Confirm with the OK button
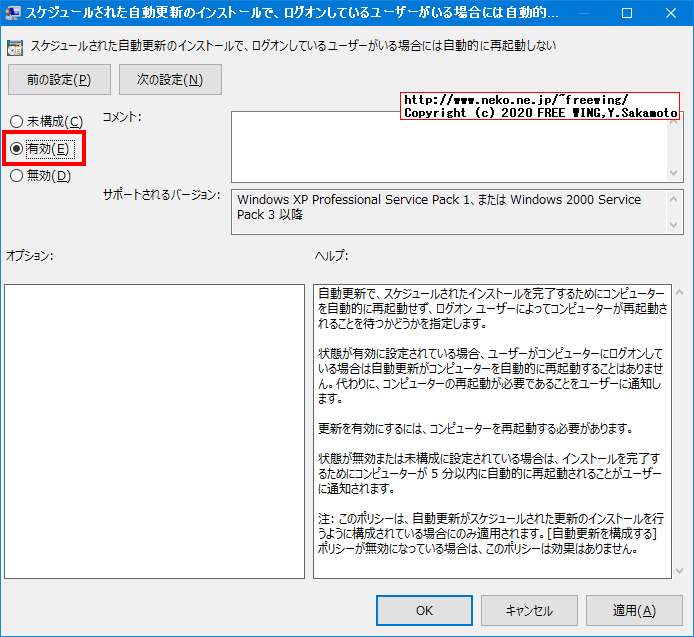 click(x=424, y=610)
